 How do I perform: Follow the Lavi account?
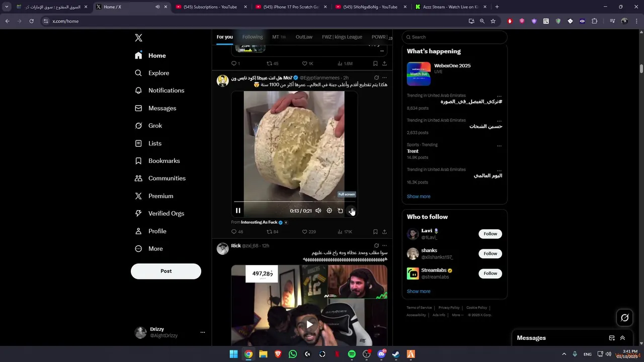490,234
